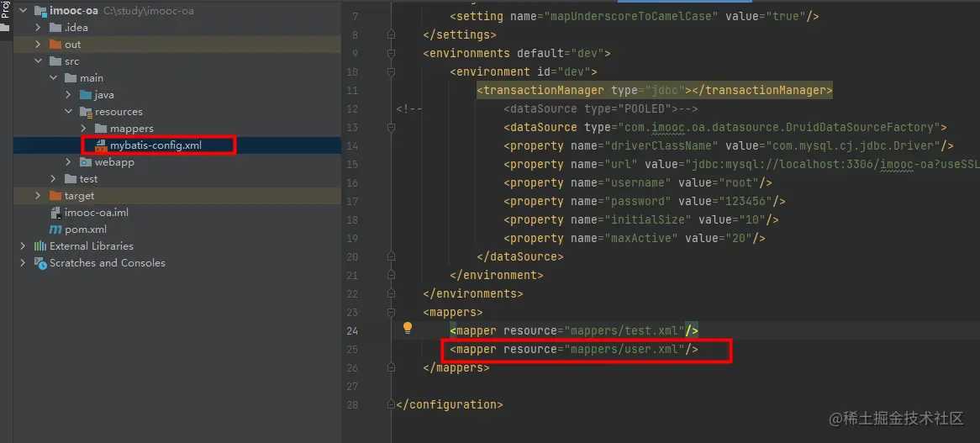Image resolution: width=980 pixels, height=443 pixels.
Task: Click the closing </configuration> tag
Action: coord(450,404)
